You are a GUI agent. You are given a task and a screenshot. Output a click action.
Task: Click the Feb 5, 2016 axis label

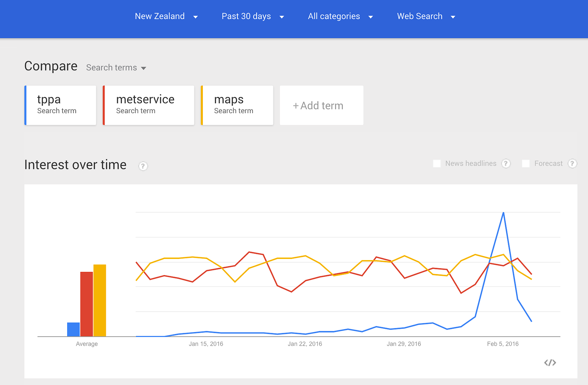point(503,344)
